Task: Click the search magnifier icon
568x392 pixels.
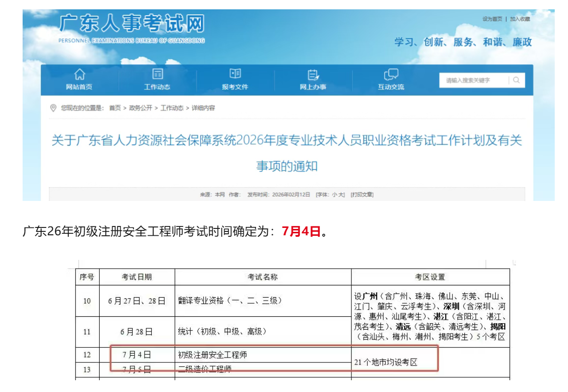Action: (516, 80)
